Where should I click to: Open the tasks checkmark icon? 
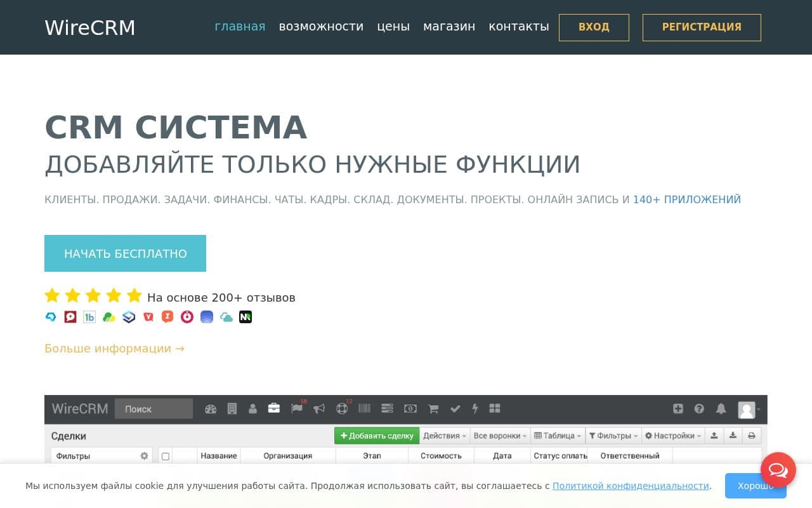[454, 409]
